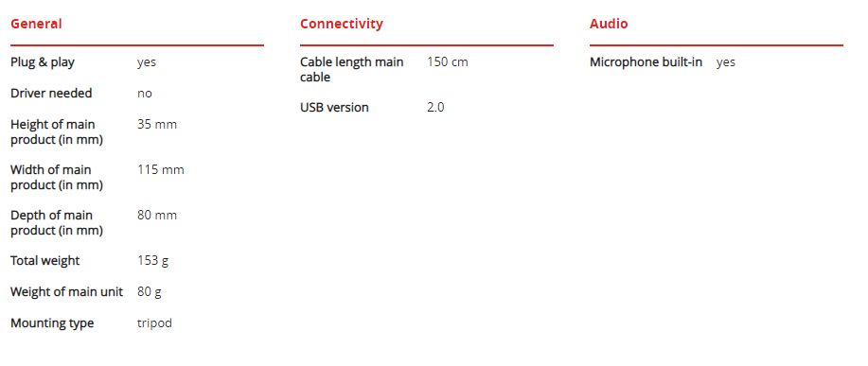This screenshot has height=366, width=868.
Task: Click the Driver needed label
Action: coord(51,94)
